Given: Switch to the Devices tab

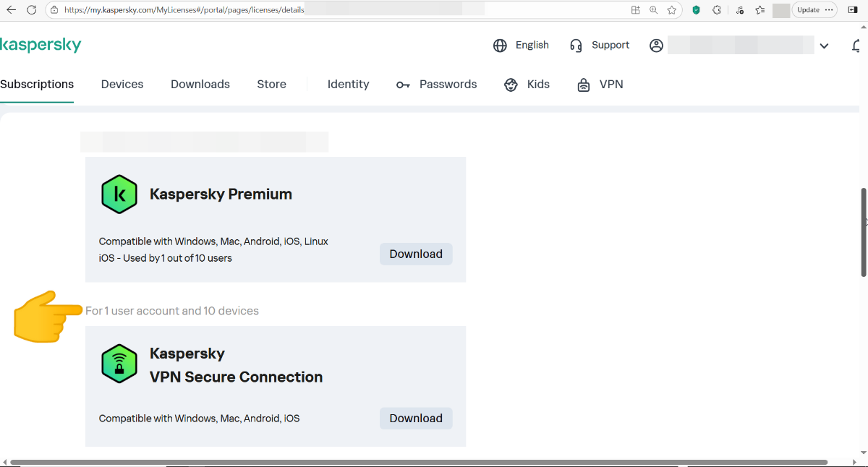Looking at the screenshot, I should tap(122, 85).
